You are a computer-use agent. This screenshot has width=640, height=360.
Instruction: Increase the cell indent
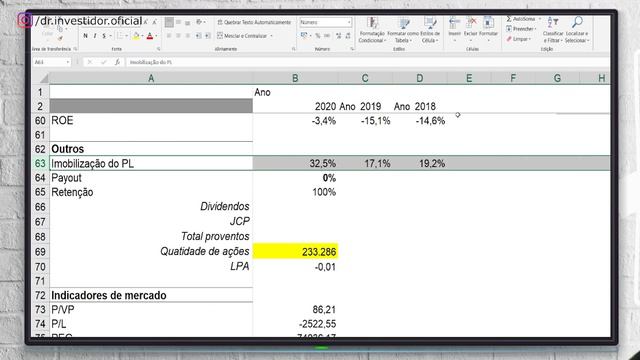[x=208, y=36]
